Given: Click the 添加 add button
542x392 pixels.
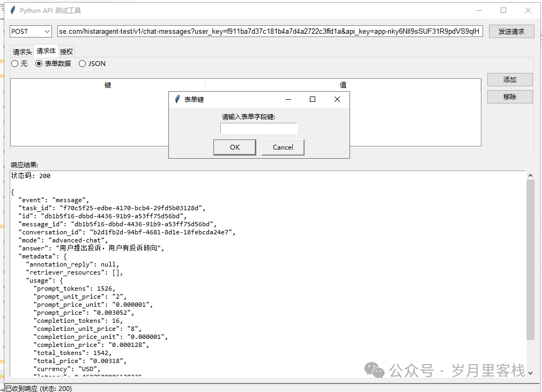Looking at the screenshot, I should click(x=510, y=80).
